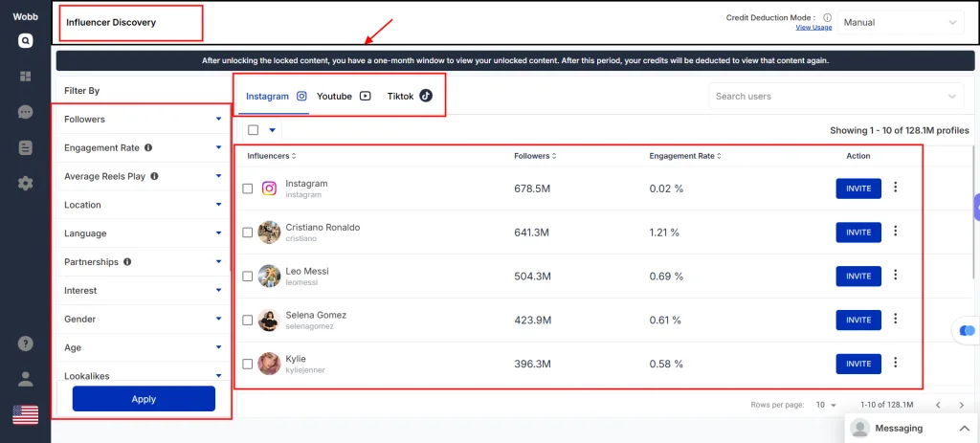Switch to the Tiktok tab
The width and height of the screenshot is (980, 443).
(x=410, y=97)
